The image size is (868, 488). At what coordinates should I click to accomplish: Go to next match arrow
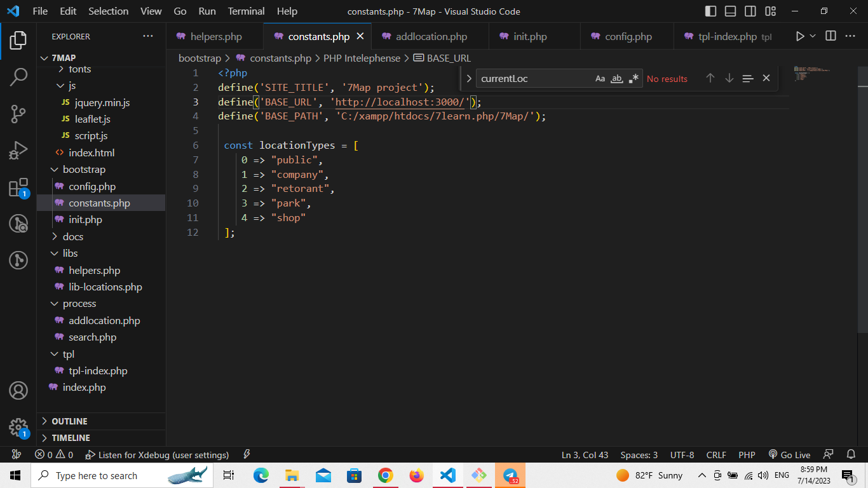(729, 78)
